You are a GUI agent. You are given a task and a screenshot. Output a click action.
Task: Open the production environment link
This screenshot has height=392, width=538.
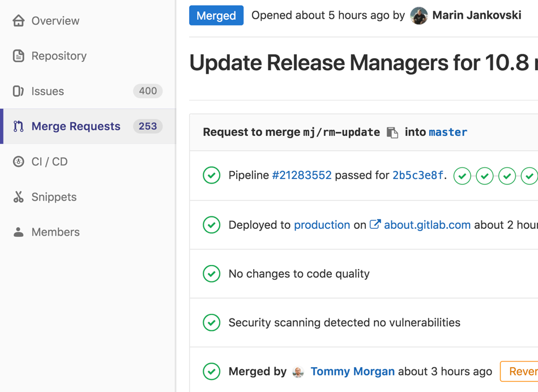click(322, 224)
